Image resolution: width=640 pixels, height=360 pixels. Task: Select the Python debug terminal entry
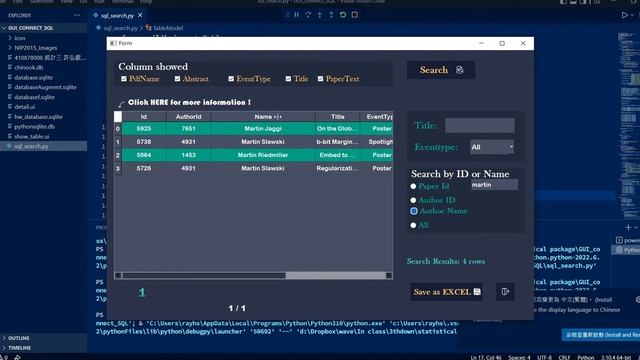click(628, 250)
